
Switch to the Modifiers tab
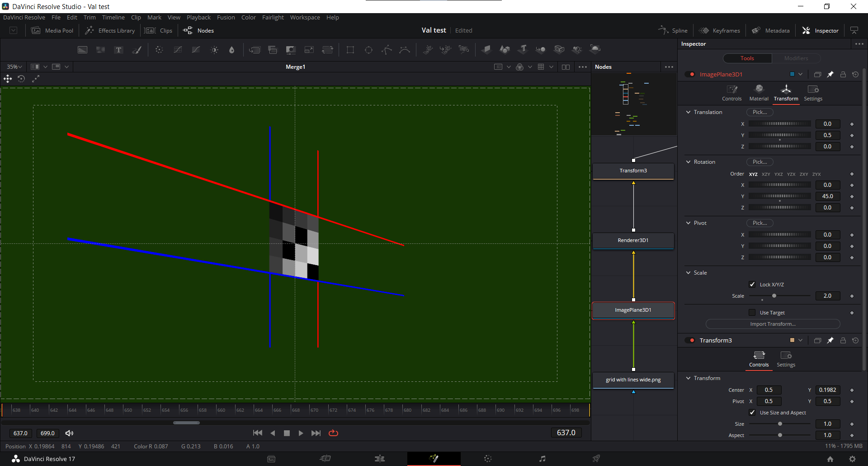[796, 58]
